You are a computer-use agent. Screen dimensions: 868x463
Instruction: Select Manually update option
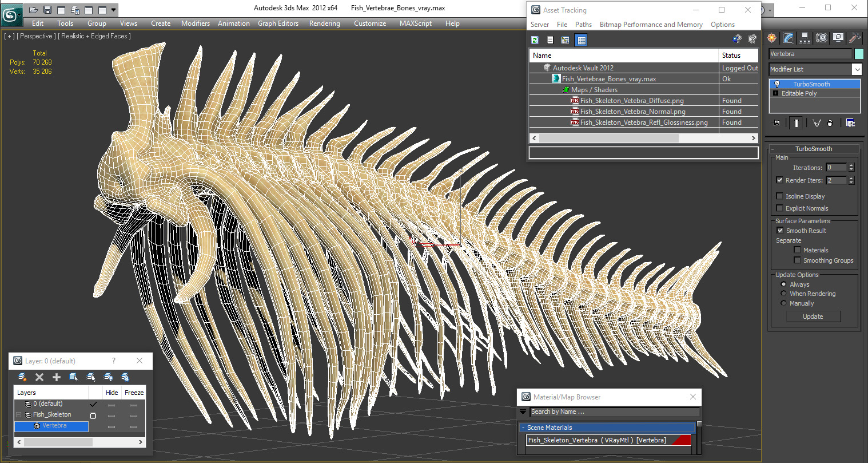click(783, 303)
